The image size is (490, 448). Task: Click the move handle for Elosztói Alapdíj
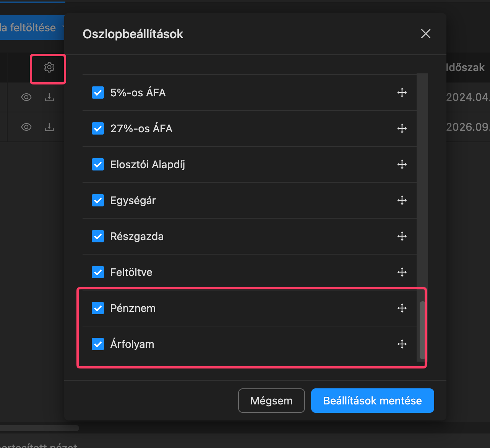tap(402, 164)
